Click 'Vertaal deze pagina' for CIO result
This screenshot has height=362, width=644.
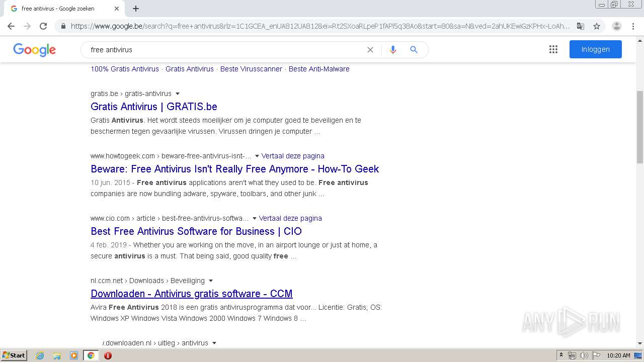click(x=290, y=218)
